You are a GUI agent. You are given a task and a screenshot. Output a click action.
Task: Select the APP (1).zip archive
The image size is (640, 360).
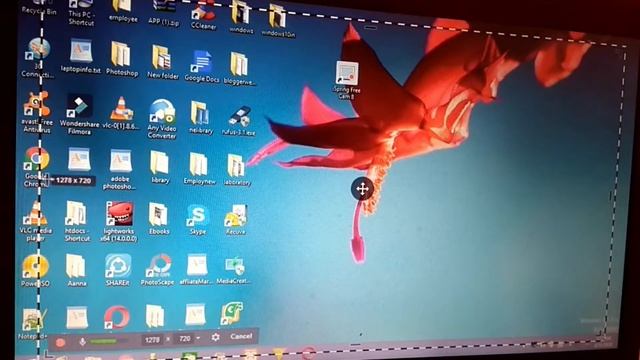(164, 13)
